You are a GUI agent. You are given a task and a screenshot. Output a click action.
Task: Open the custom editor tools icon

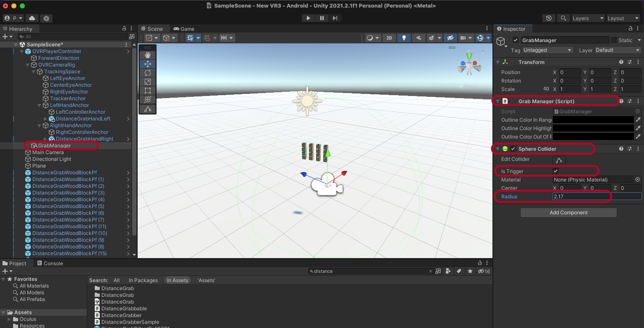(148, 109)
